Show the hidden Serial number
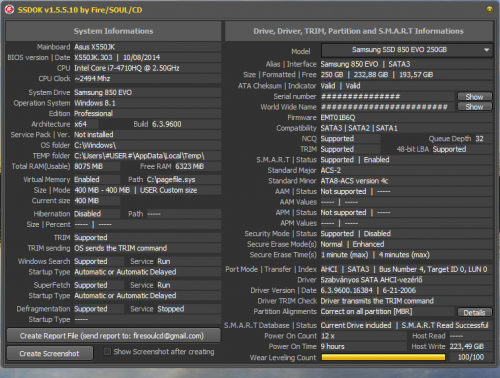500x378 pixels. point(474,97)
